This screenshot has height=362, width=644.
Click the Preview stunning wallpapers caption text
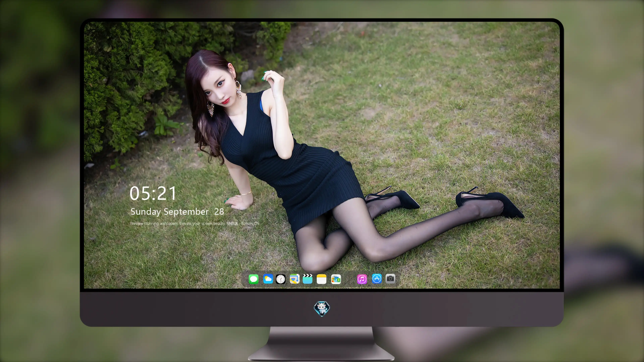[x=195, y=223]
